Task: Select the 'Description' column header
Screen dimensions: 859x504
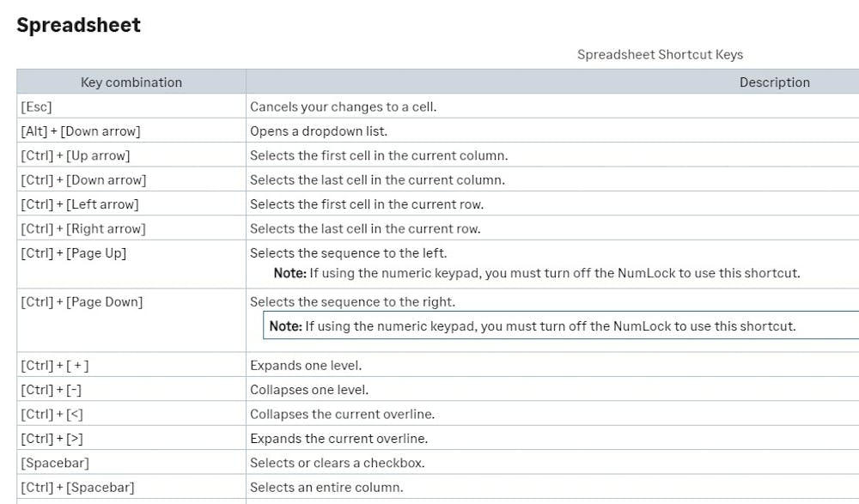Action: pos(774,82)
